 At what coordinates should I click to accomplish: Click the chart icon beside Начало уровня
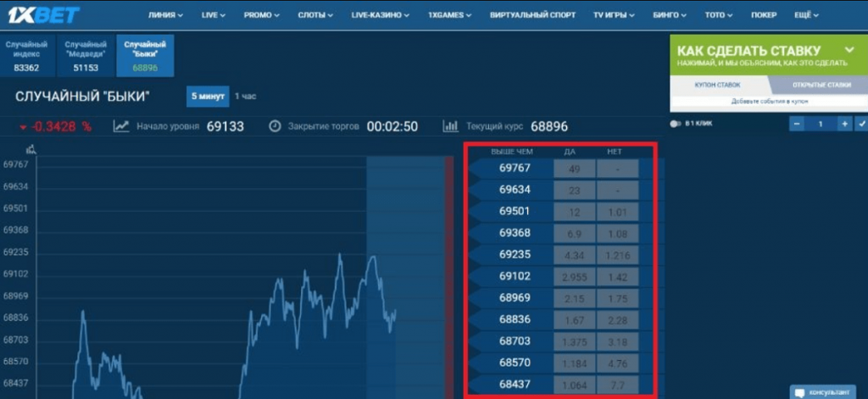(121, 126)
